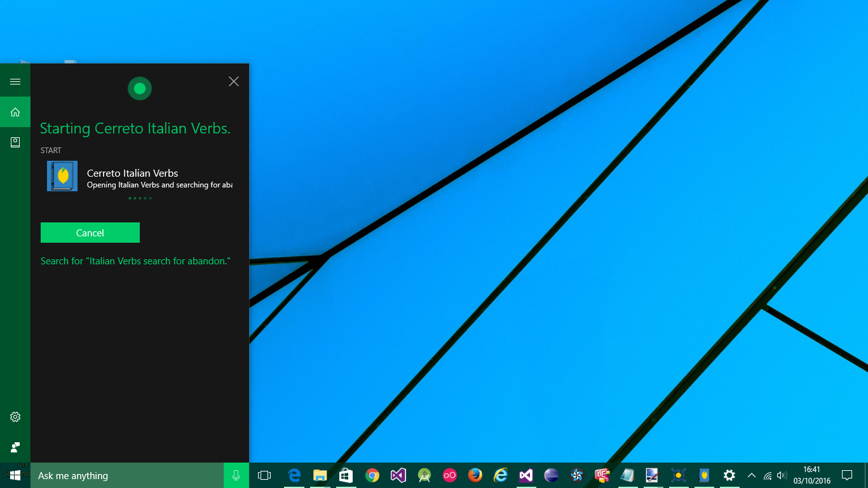
Task: Open the Wi-Fi network tray icon
Action: [x=768, y=475]
